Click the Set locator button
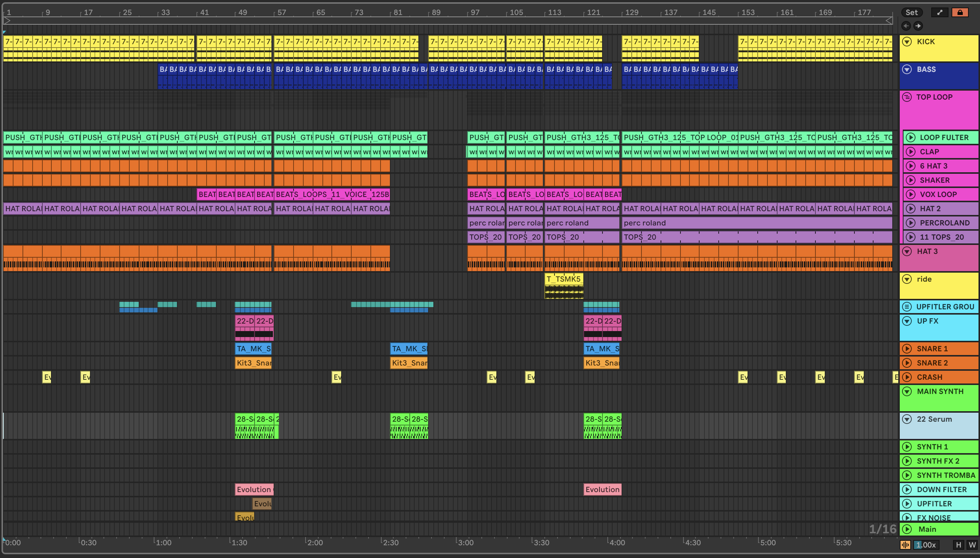Image resolution: width=980 pixels, height=558 pixels. click(911, 12)
